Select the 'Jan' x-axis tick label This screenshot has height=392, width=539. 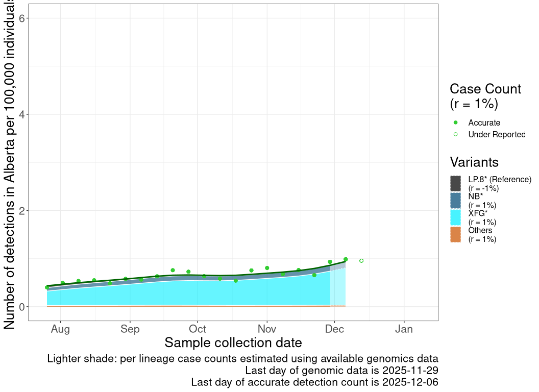pos(404,329)
